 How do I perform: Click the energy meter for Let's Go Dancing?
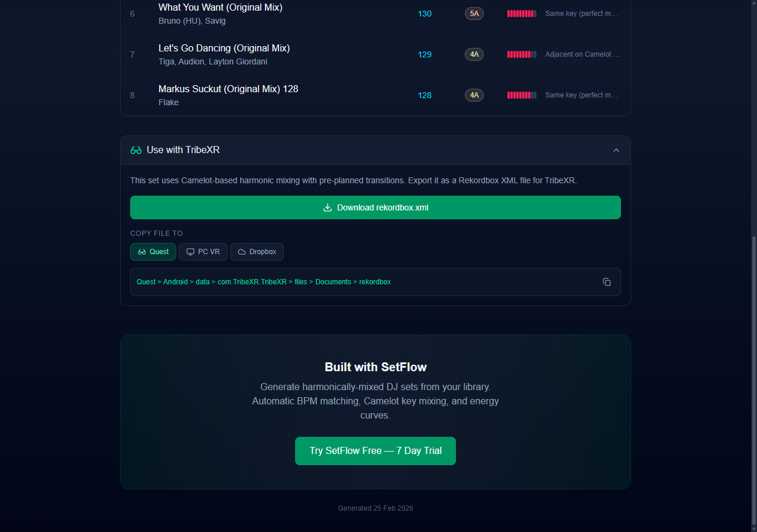[522, 54]
